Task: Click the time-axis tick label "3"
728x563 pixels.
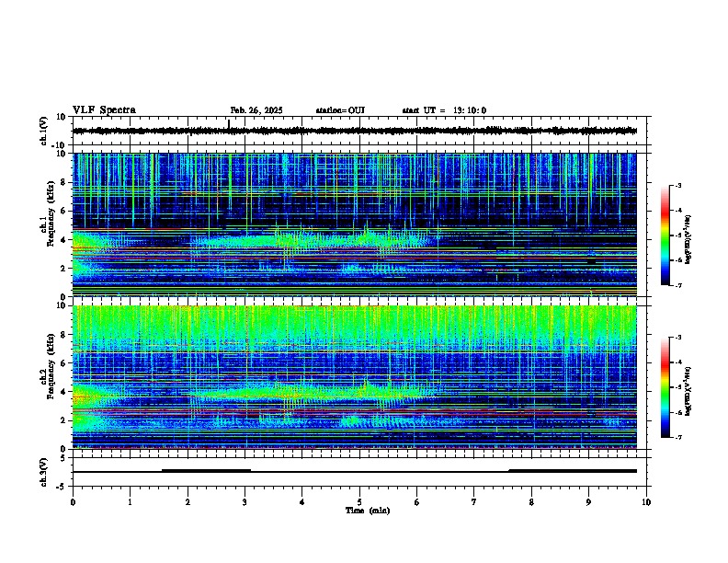Action: pyautogui.click(x=245, y=502)
